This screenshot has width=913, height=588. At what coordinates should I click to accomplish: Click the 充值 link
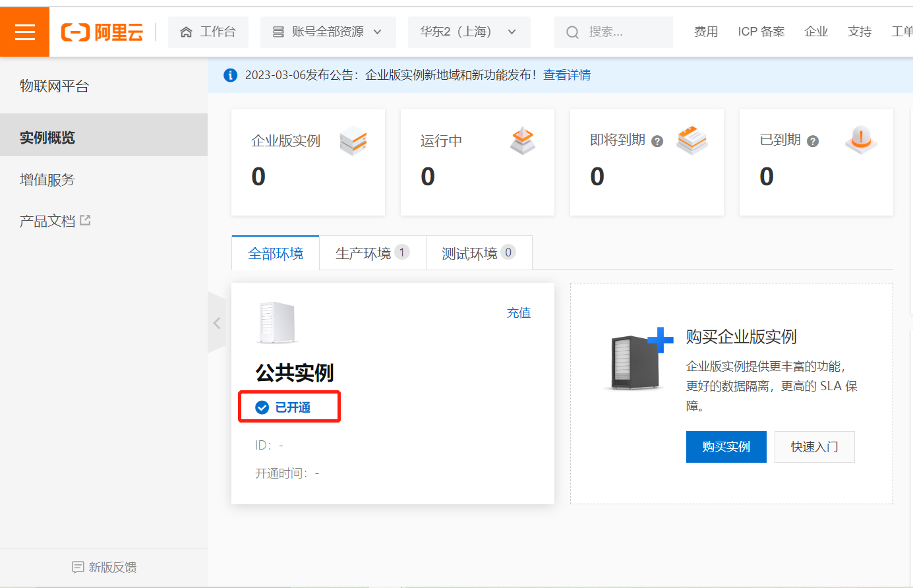click(x=519, y=312)
